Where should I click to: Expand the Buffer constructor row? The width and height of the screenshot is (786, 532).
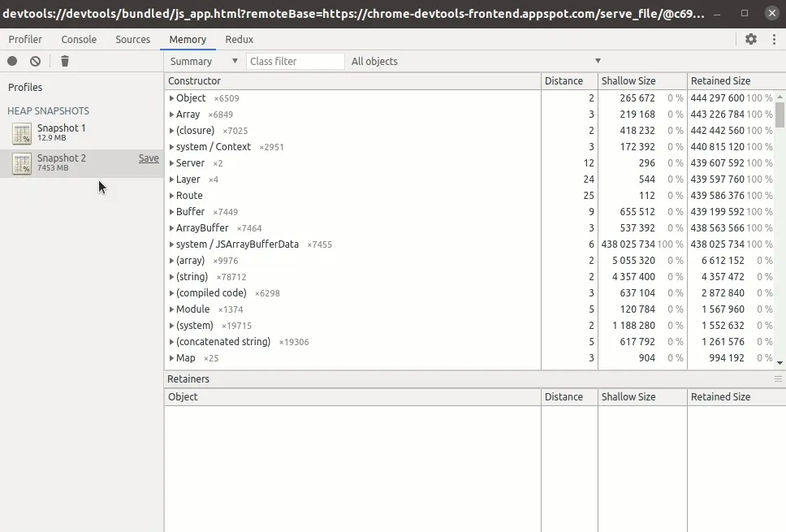pos(171,212)
